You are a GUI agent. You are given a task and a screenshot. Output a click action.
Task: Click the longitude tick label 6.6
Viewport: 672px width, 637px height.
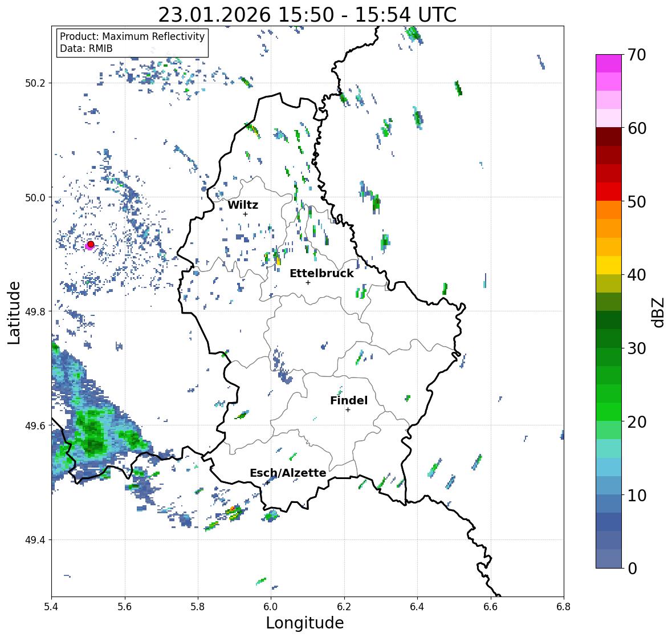point(490,607)
